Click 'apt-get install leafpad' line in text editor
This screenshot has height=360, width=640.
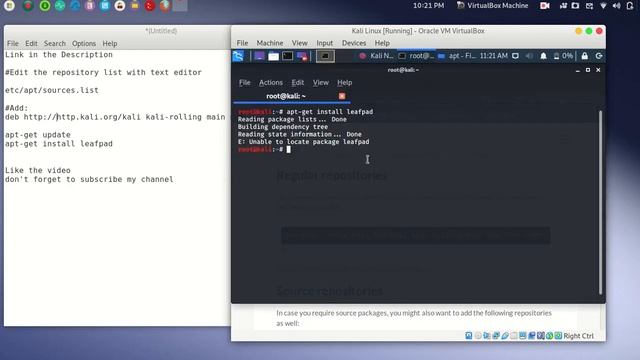(x=59, y=144)
